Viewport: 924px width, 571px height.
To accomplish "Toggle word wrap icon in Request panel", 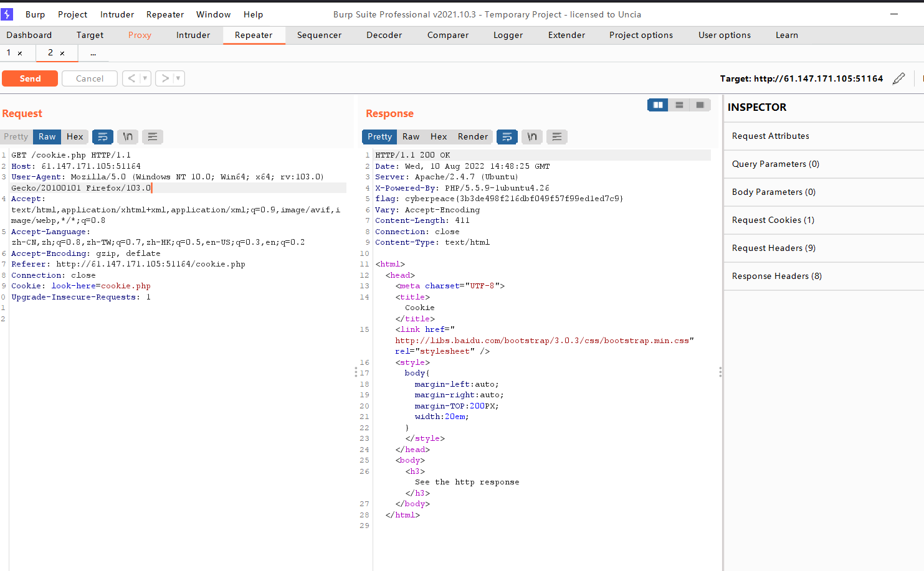I will click(x=103, y=137).
